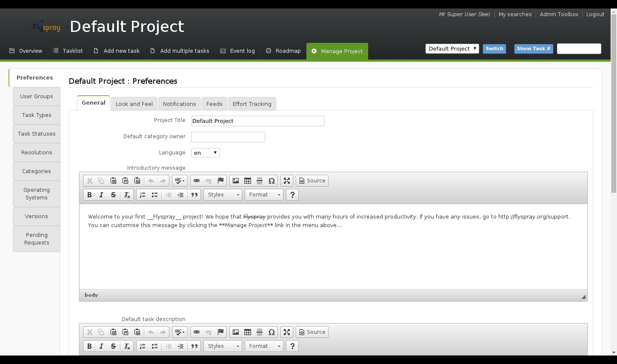Maximize the introductory message editor
Image resolution: width=617 pixels, height=364 pixels.
(287, 181)
